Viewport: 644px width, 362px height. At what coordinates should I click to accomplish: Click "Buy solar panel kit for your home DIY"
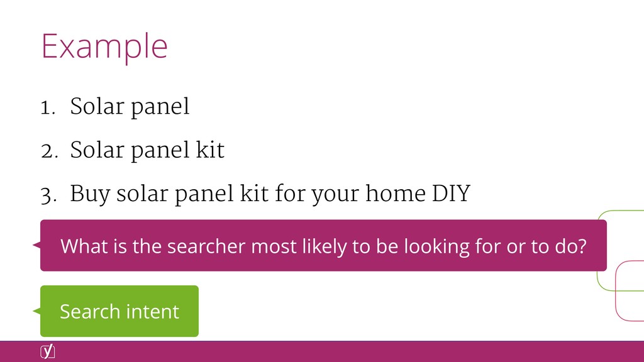coord(270,194)
